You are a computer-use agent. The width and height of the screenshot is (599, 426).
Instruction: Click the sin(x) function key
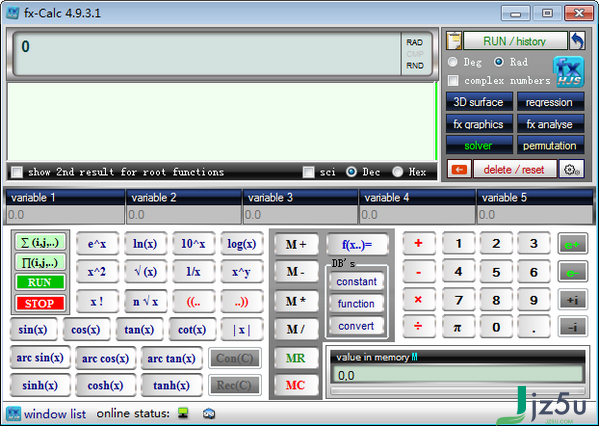point(33,329)
